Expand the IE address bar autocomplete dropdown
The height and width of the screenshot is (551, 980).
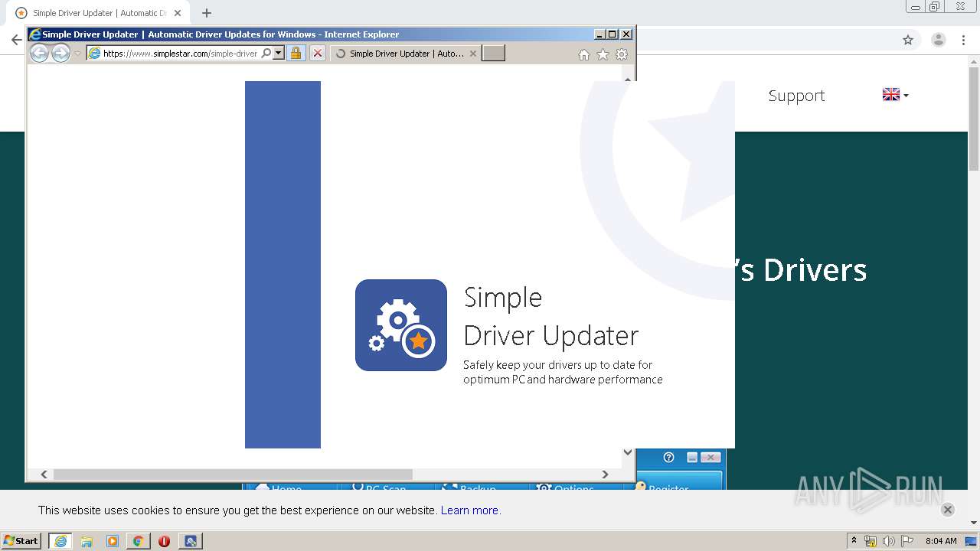(279, 54)
